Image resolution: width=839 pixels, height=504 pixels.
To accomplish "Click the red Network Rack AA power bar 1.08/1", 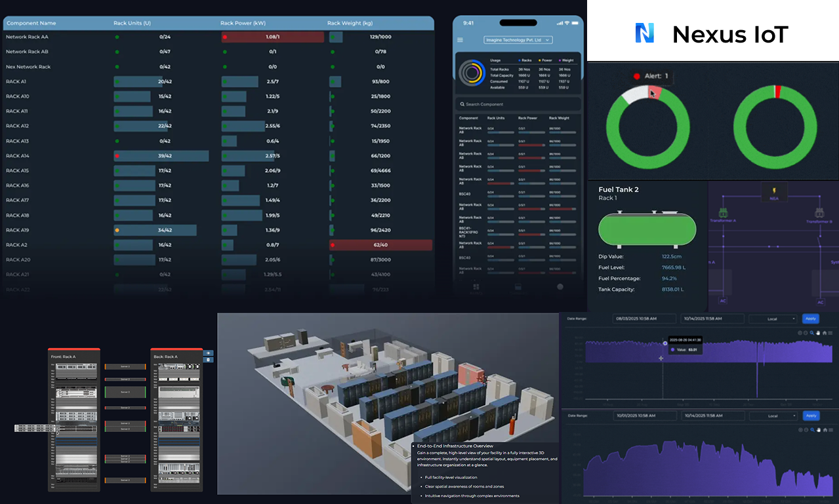I will coord(273,37).
